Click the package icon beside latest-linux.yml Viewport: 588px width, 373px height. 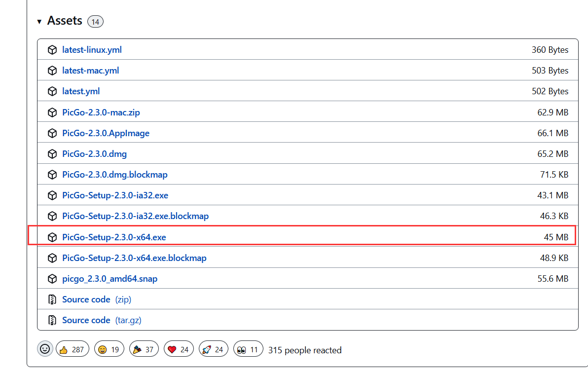click(52, 49)
